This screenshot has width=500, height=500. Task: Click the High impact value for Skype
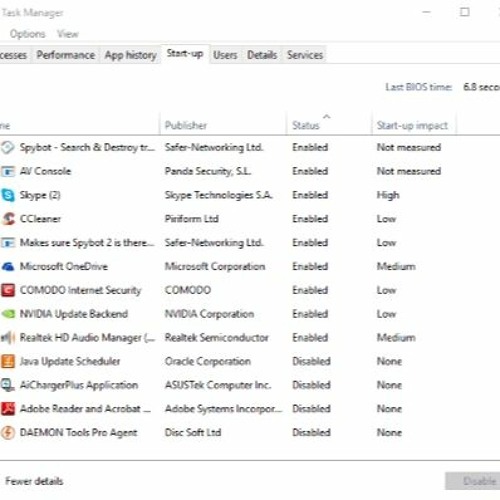point(388,195)
